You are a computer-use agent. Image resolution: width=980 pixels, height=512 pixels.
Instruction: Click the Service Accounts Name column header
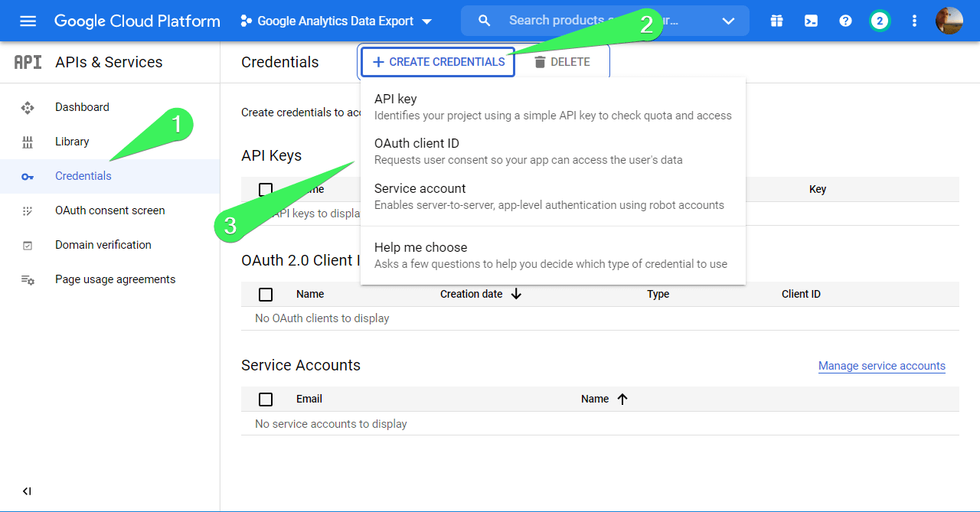[595, 399]
